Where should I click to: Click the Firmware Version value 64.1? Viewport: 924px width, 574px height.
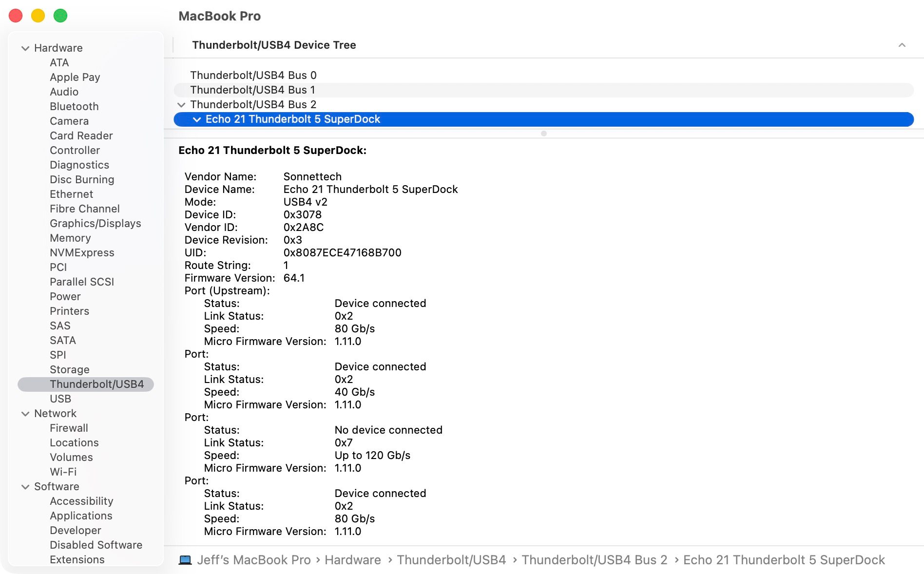pyautogui.click(x=294, y=278)
